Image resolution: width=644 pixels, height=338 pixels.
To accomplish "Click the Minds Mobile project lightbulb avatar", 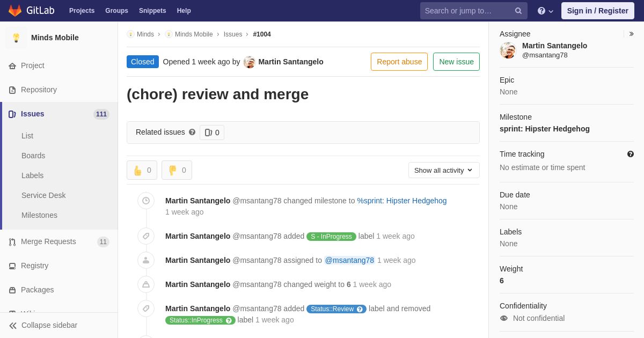I will click(x=16, y=38).
